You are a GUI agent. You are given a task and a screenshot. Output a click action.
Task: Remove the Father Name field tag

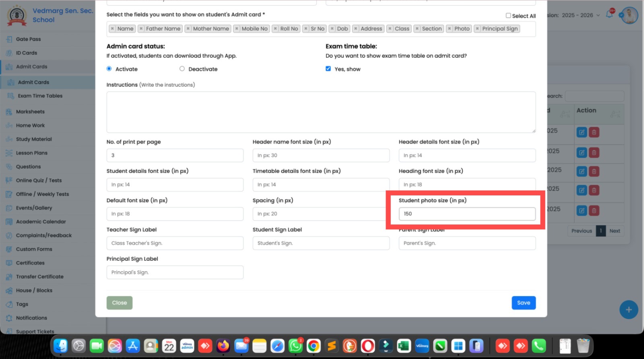tap(141, 29)
